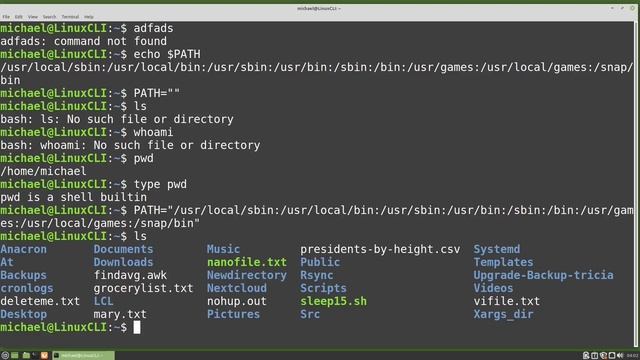Viewport: 640px width, 360px height.
Task: Click the terminal cursor at the last prompt
Action: point(137,327)
